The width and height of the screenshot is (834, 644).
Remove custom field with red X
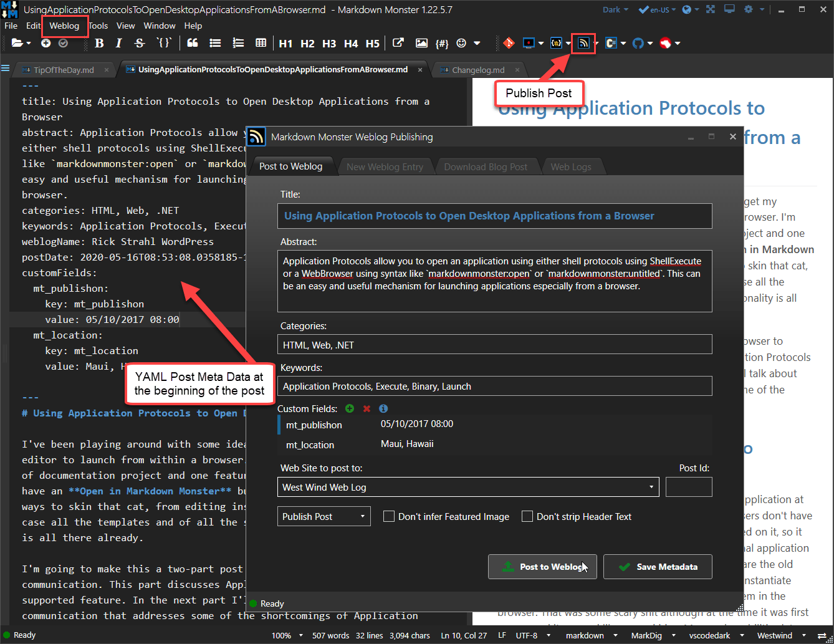pos(367,408)
